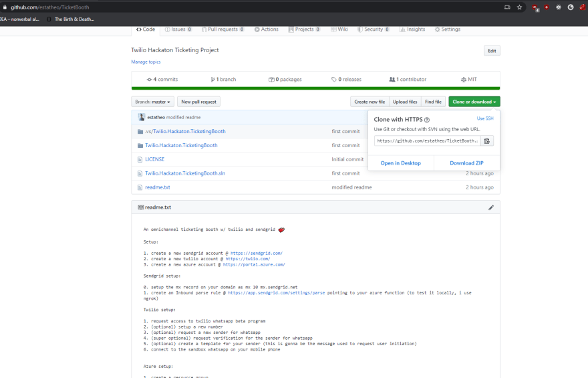View 1 contributor link

408,79
